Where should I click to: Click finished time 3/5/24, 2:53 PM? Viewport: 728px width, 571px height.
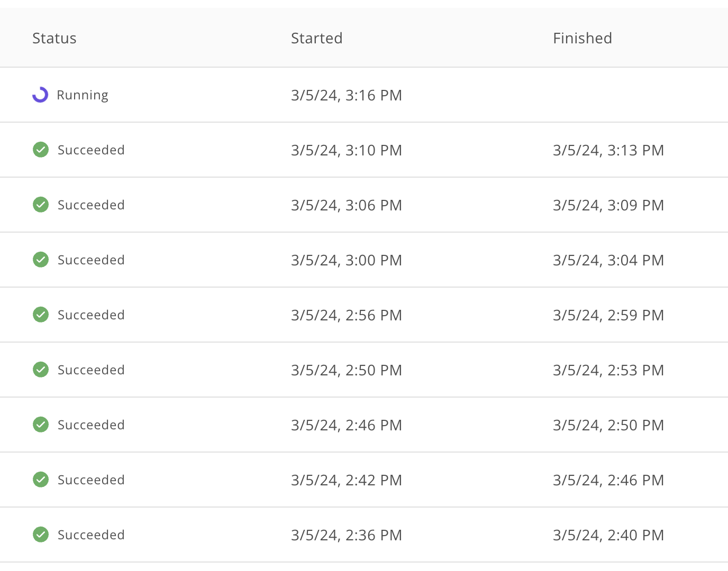[608, 370]
